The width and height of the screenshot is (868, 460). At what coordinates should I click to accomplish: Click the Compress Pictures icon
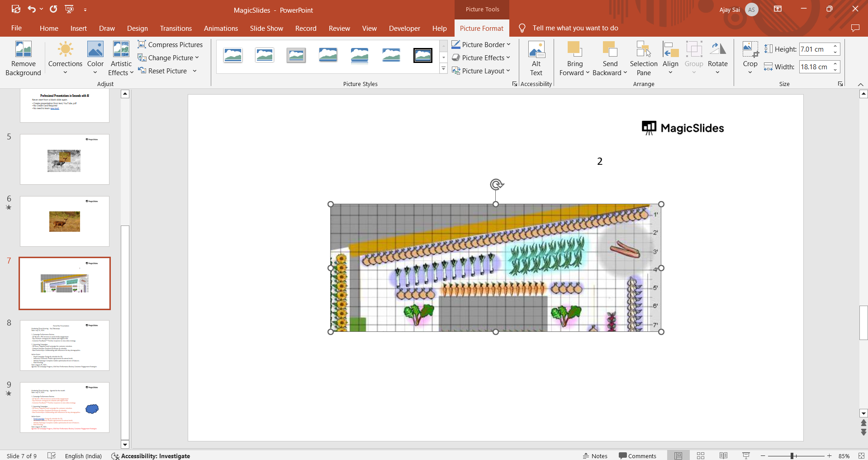pos(142,44)
